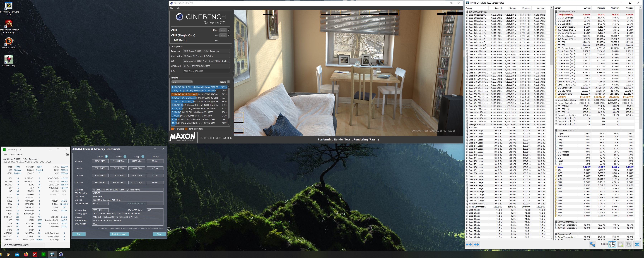Open the Cinebench File menu

172,8
